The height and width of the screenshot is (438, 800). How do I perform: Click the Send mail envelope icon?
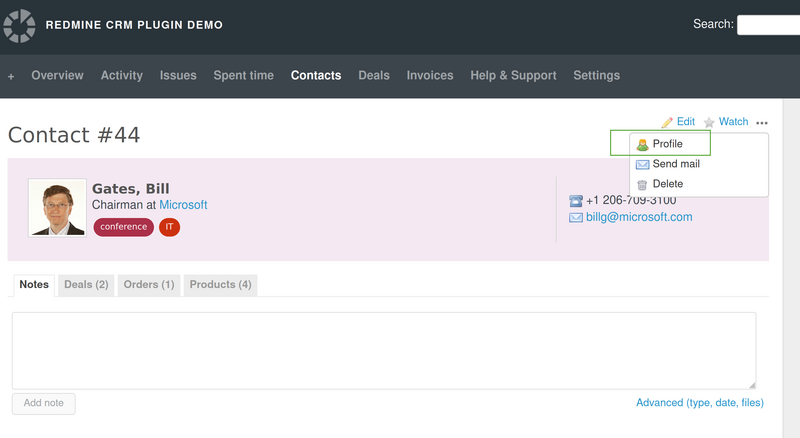click(x=642, y=164)
